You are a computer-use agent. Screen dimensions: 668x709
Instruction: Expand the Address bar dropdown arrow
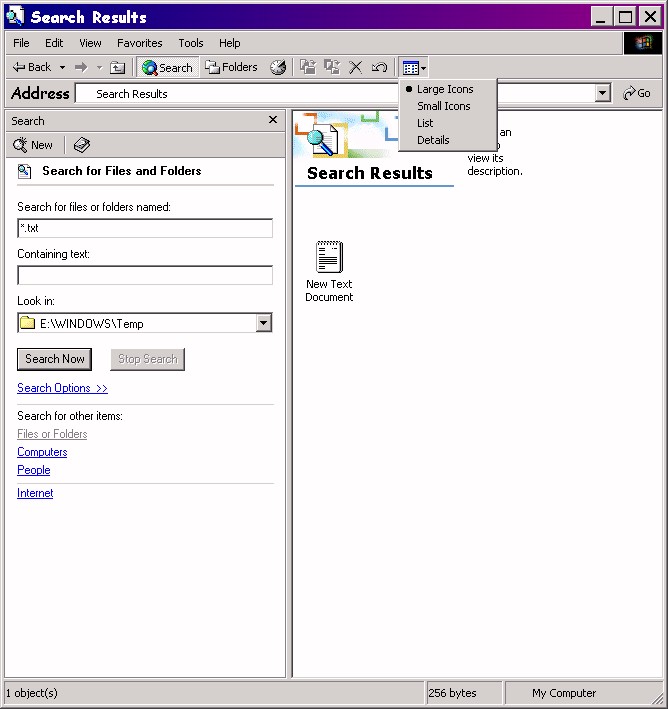tap(602, 94)
